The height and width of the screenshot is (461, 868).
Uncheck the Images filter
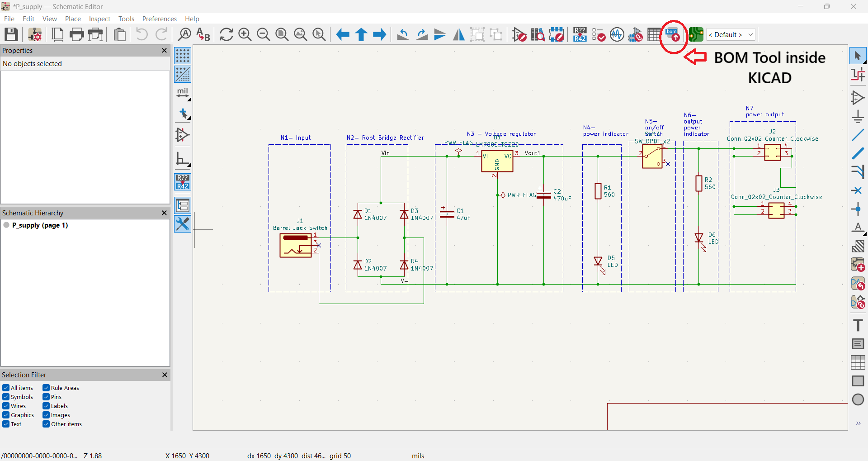pyautogui.click(x=46, y=415)
